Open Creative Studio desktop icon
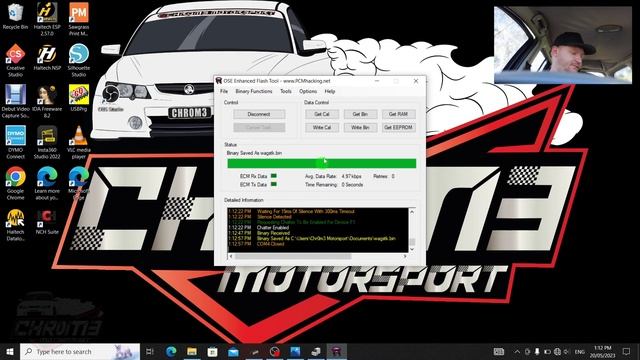This screenshot has width=640, height=360. [15, 60]
